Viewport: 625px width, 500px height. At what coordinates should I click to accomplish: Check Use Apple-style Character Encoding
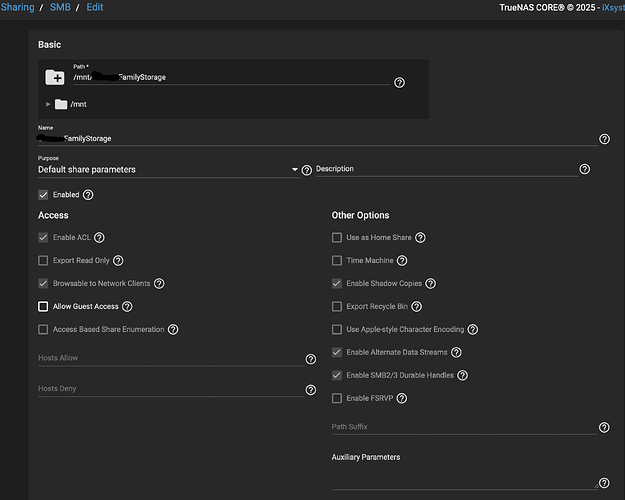[337, 330]
